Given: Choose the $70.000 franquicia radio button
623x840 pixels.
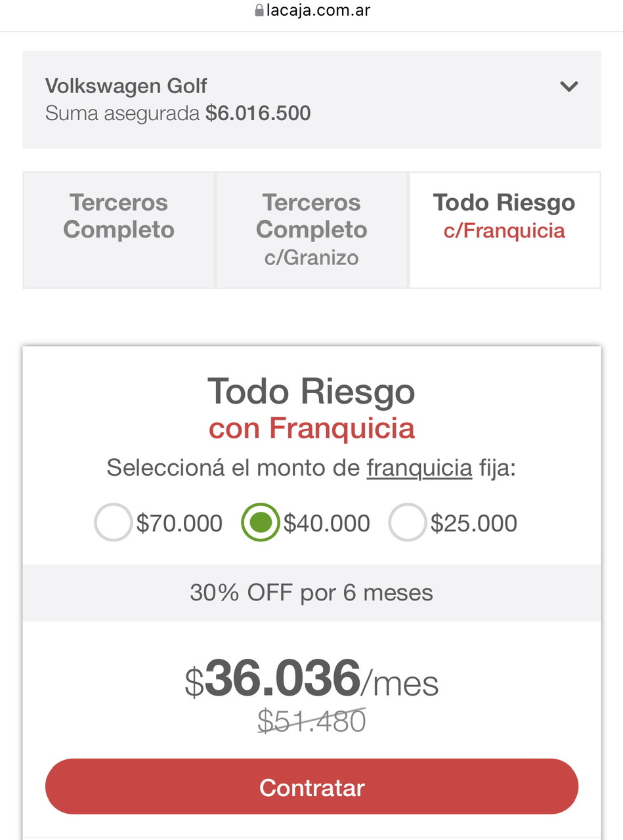Looking at the screenshot, I should pos(114,523).
